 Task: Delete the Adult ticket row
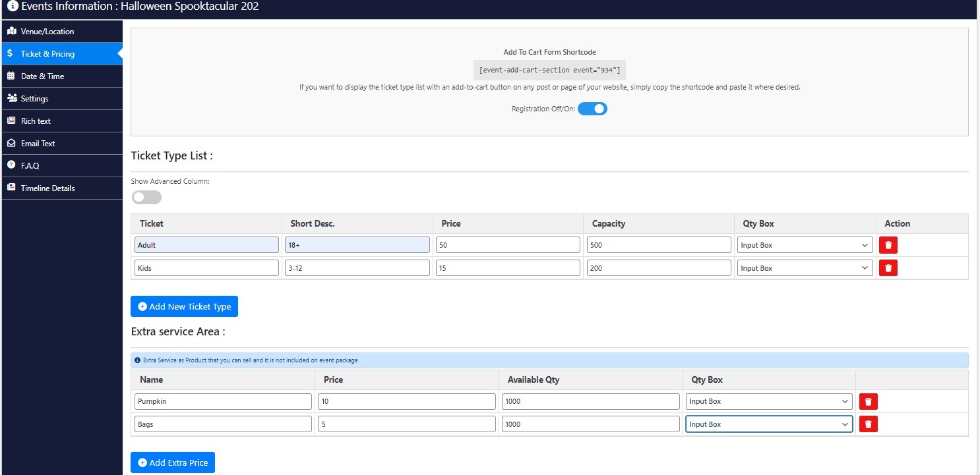888,245
